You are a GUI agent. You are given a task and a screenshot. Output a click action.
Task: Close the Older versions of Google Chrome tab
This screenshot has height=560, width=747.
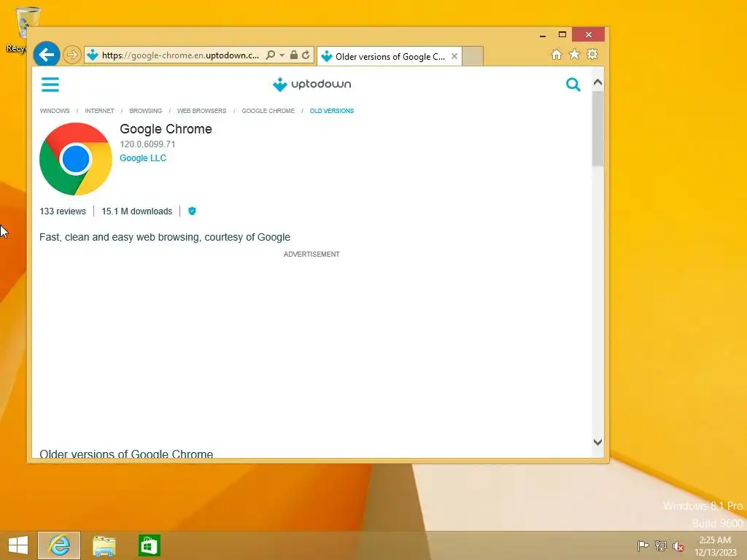tap(454, 56)
